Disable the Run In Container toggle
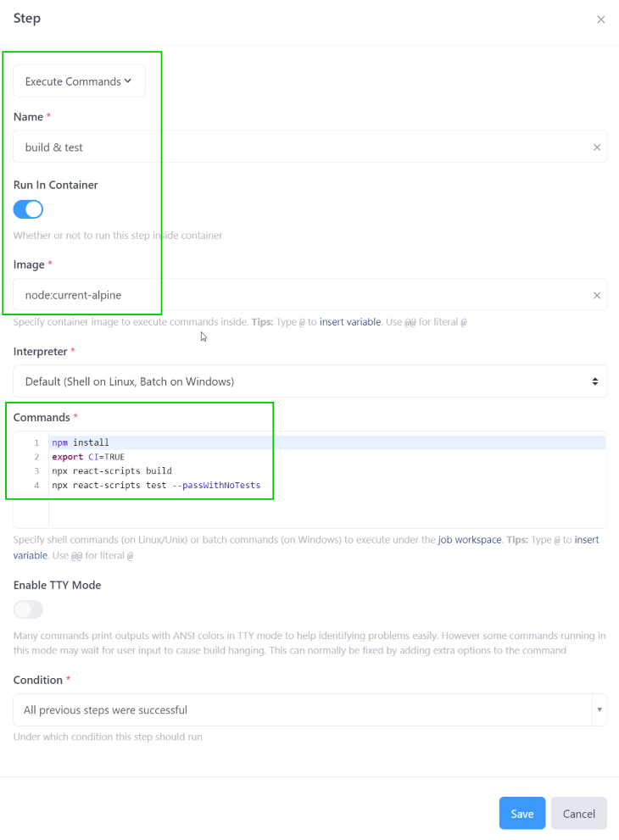Screen dimensions: 619x840 point(28,209)
